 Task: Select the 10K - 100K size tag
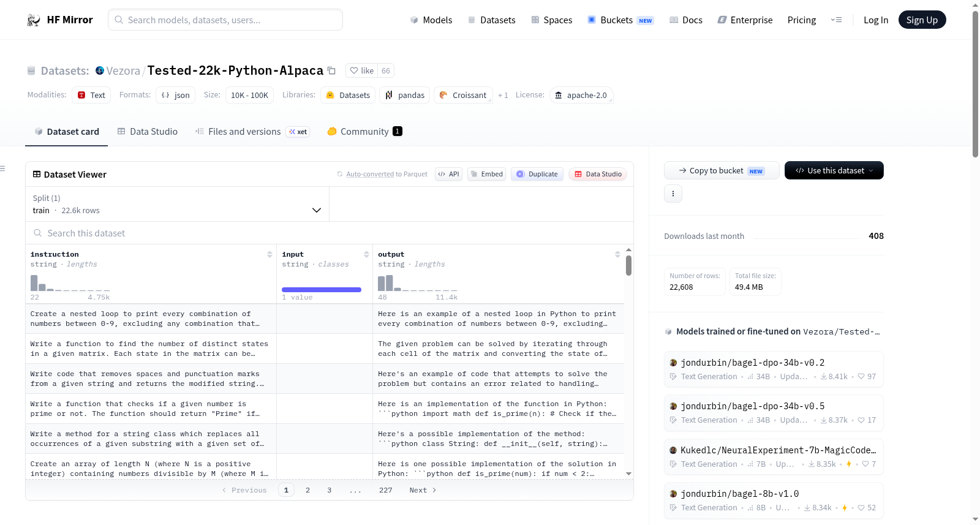[249, 95]
